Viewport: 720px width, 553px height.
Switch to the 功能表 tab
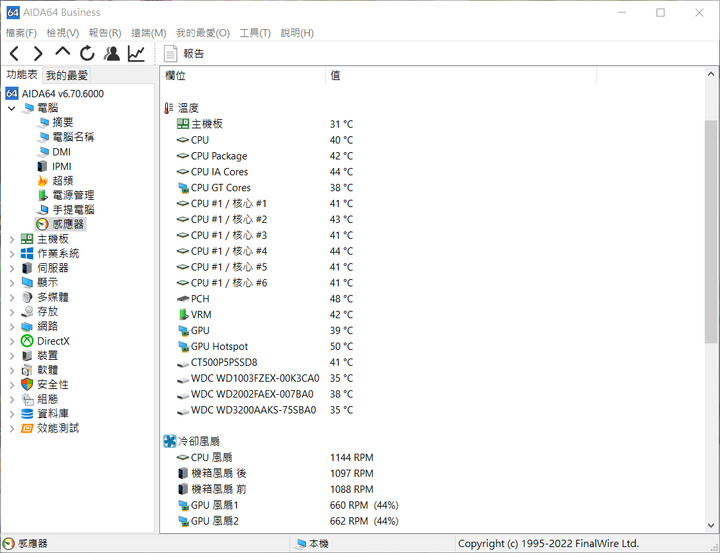pos(22,74)
